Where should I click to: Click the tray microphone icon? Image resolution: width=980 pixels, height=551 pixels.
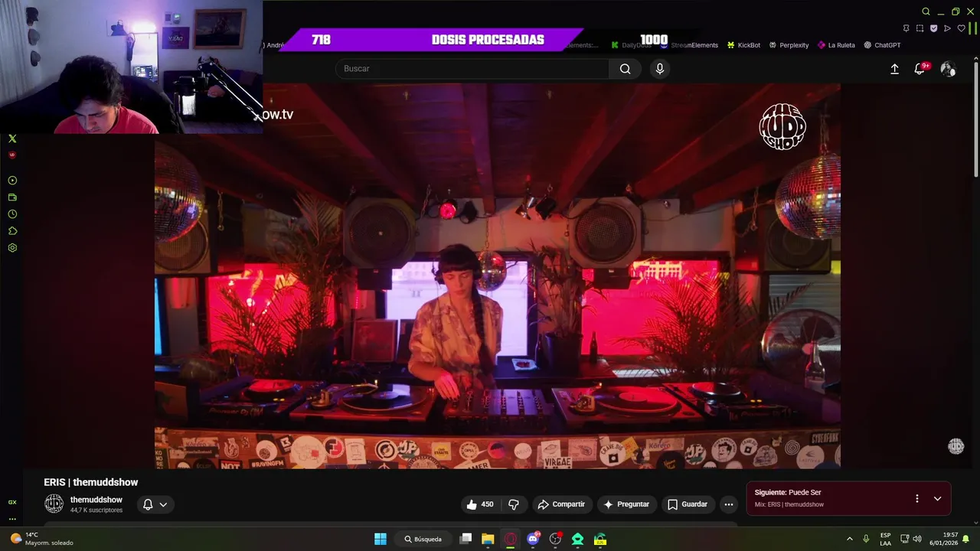866,539
